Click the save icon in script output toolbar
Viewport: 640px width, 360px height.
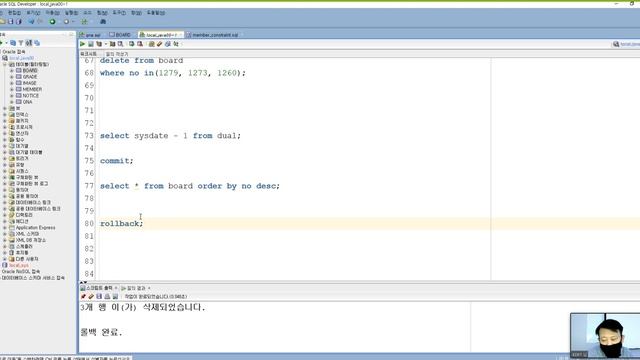pos(99,297)
